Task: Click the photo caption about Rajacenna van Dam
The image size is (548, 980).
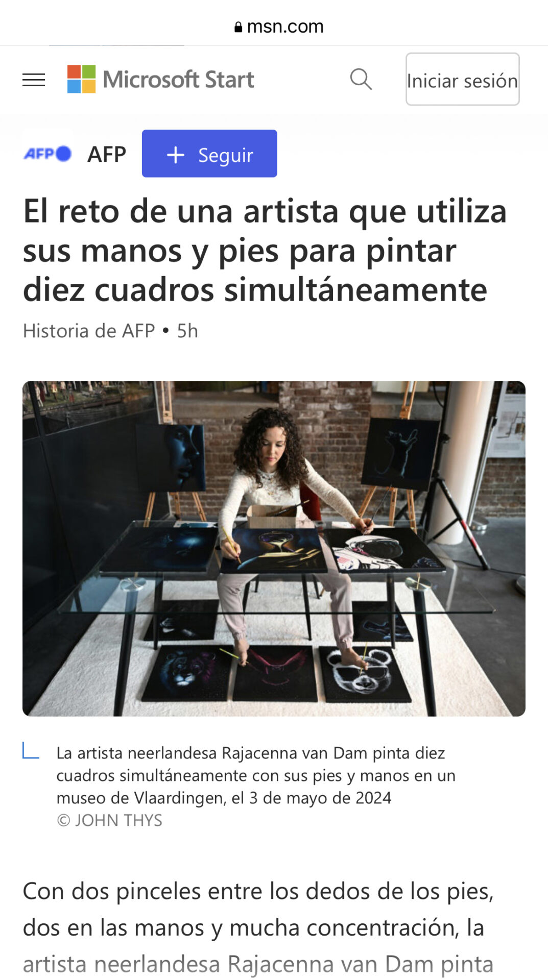Action: coord(255,775)
